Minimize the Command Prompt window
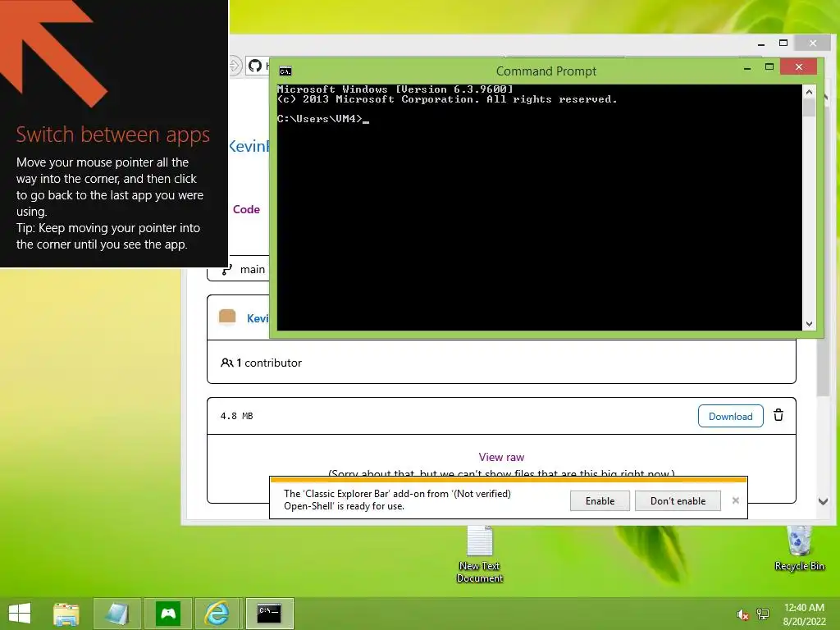This screenshot has height=630, width=840. [x=747, y=68]
